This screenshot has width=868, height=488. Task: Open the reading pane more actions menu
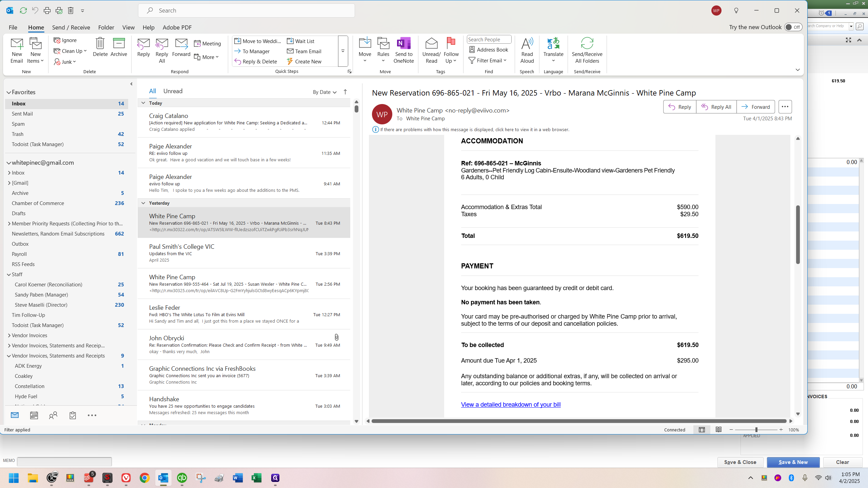click(785, 107)
